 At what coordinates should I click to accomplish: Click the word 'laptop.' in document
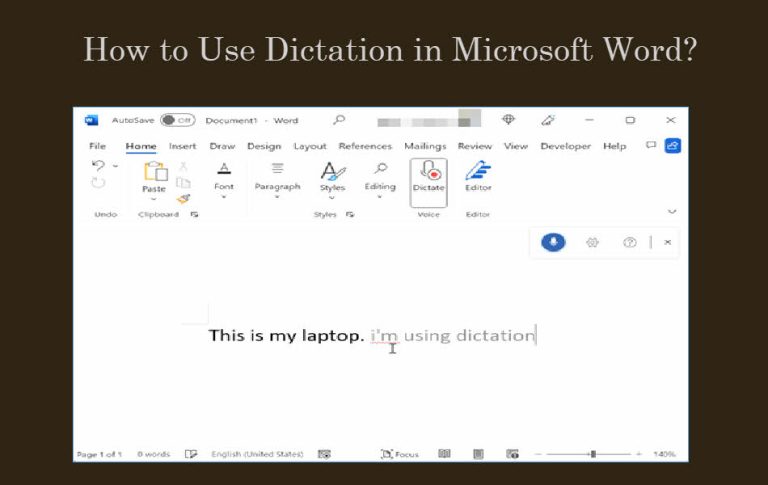pos(333,336)
